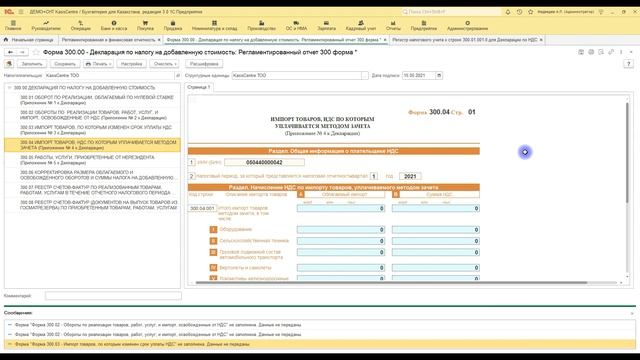The height and width of the screenshot is (360, 640).
Task: Switch to Регламентированная и финансовая отчетность tab
Action: 108,40
